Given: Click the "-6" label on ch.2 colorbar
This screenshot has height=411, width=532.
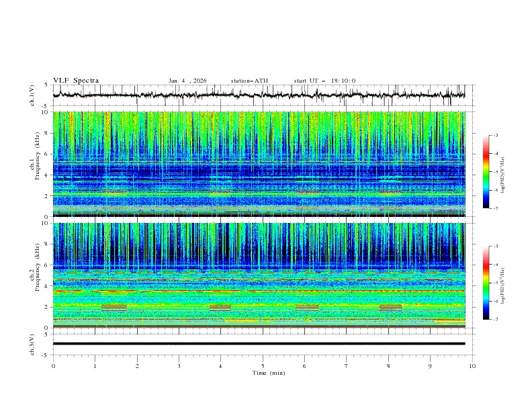Looking at the screenshot, I should (495, 301).
